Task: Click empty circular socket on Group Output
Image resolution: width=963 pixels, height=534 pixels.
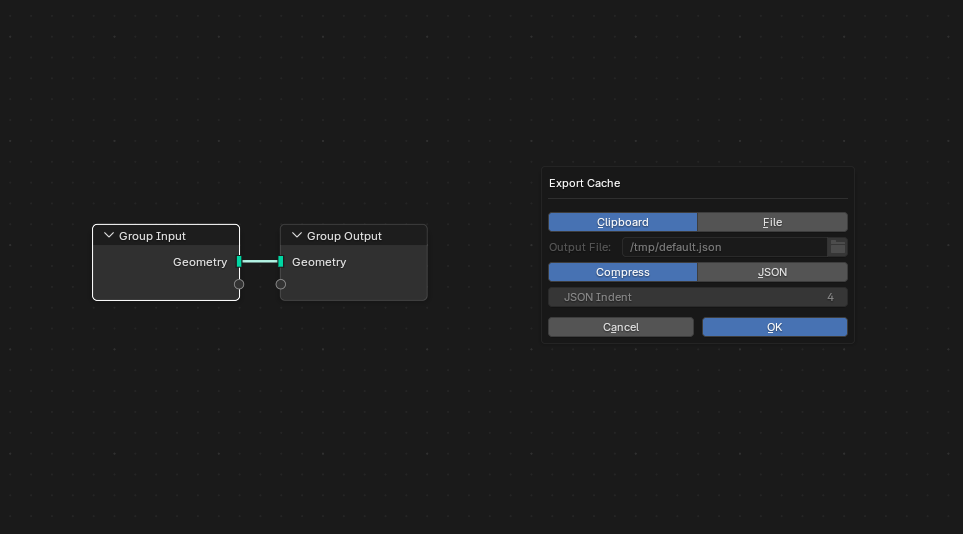Action: [281, 284]
